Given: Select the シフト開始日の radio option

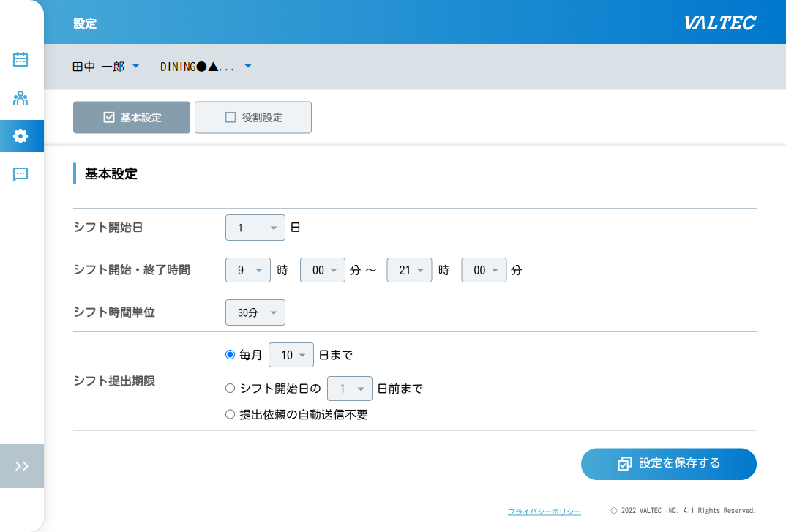Looking at the screenshot, I should click(231, 389).
